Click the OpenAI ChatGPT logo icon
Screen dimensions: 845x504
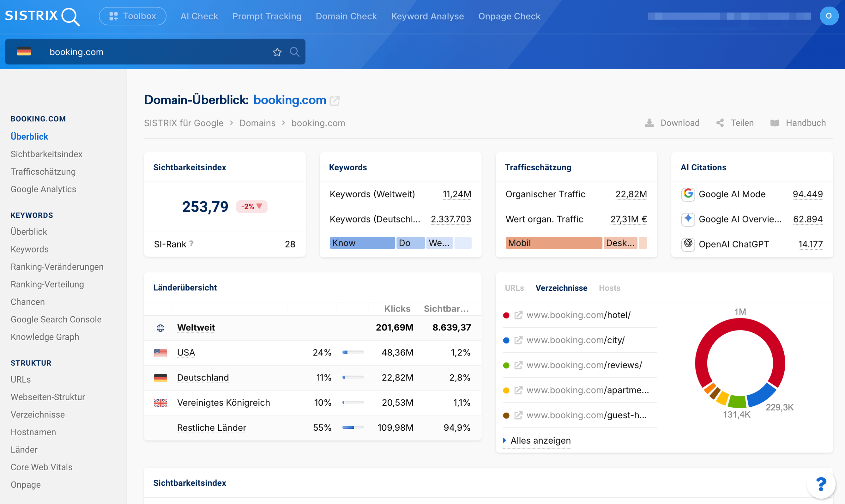tap(688, 244)
